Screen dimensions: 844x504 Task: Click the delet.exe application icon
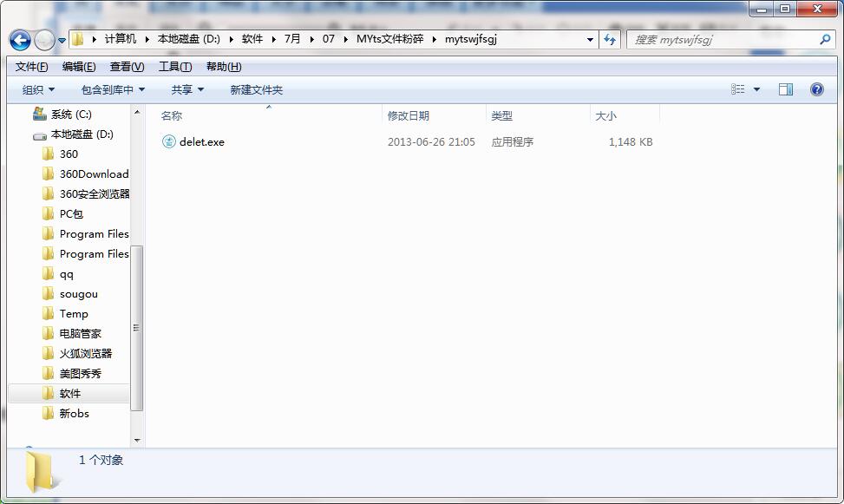pyautogui.click(x=169, y=141)
